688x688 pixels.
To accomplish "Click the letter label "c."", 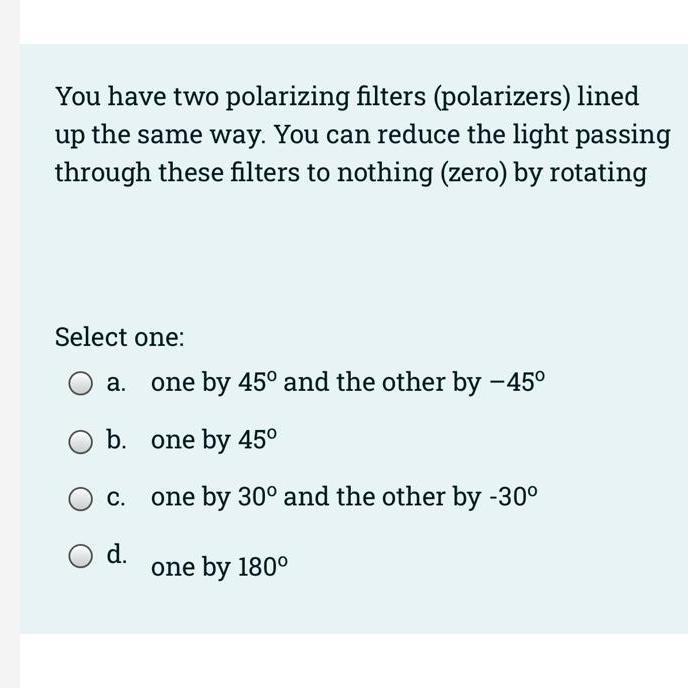I will click(x=117, y=498).
